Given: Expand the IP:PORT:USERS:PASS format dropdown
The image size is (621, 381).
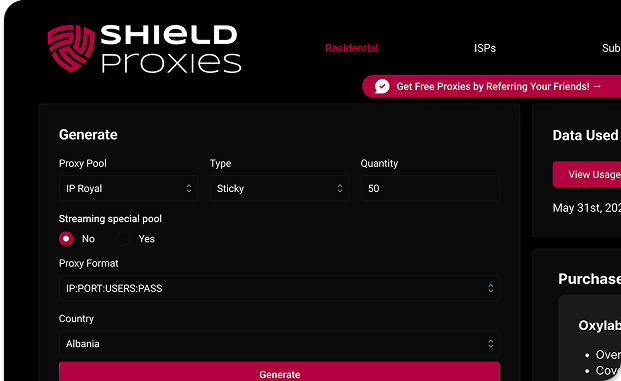Looking at the screenshot, I should [279, 288].
